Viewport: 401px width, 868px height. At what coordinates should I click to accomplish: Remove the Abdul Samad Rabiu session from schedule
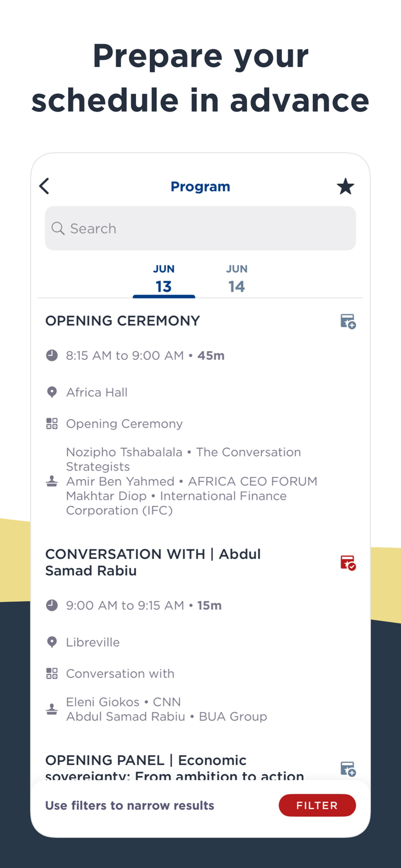click(348, 562)
